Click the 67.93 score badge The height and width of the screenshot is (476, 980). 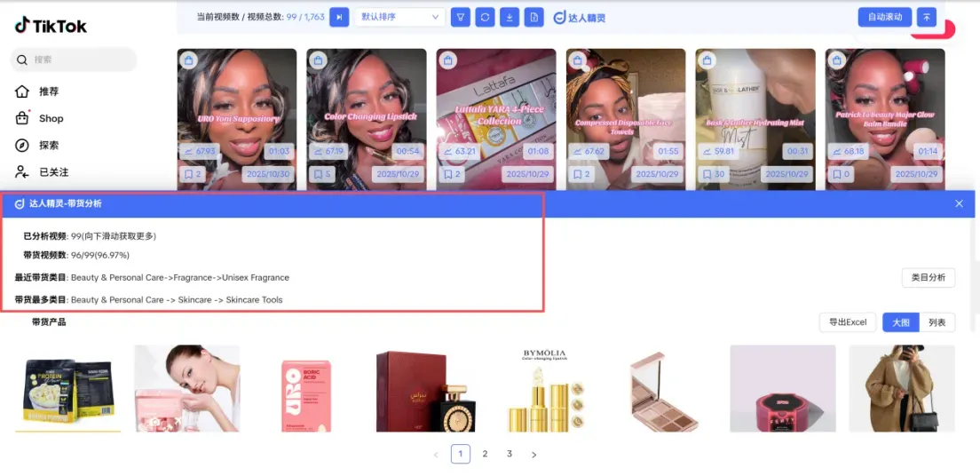(201, 151)
